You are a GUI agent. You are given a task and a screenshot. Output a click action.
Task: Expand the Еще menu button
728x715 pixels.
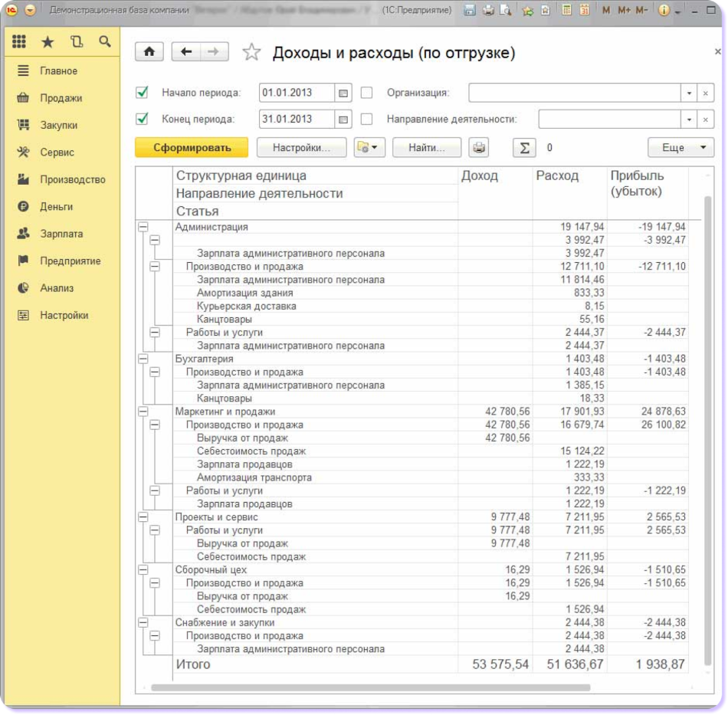tap(680, 148)
